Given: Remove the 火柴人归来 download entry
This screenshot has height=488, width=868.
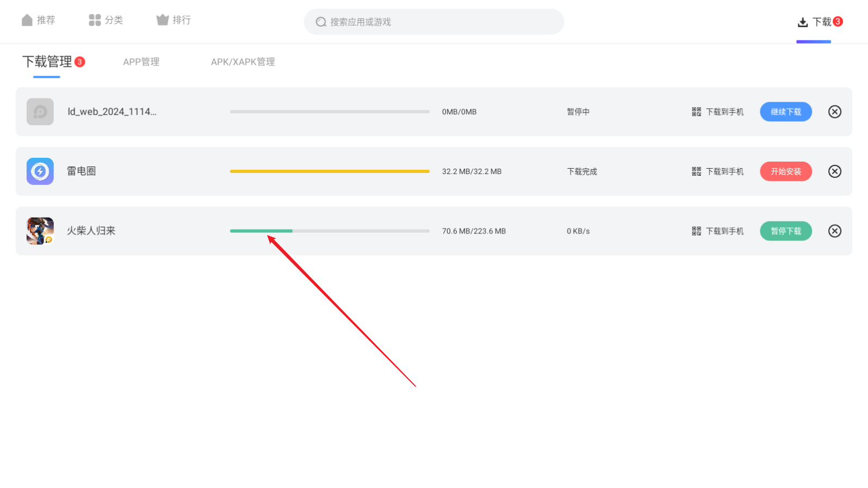Looking at the screenshot, I should tap(834, 231).
